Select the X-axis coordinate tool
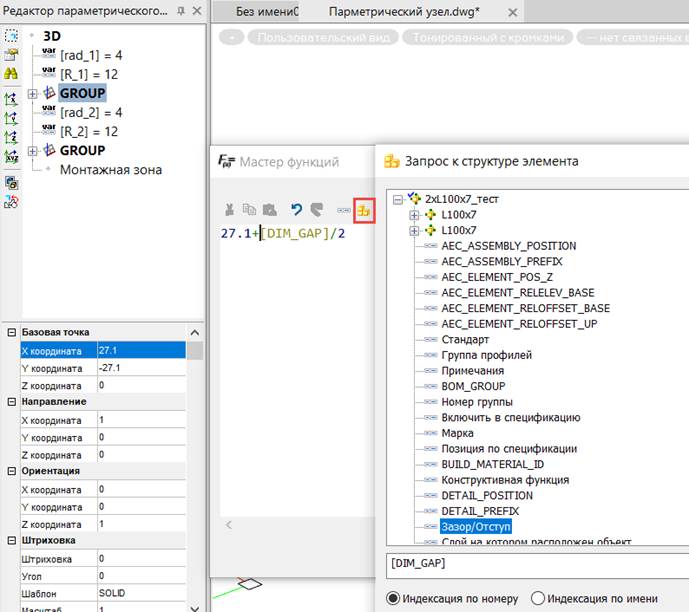The height and width of the screenshot is (612, 689). 11,99
